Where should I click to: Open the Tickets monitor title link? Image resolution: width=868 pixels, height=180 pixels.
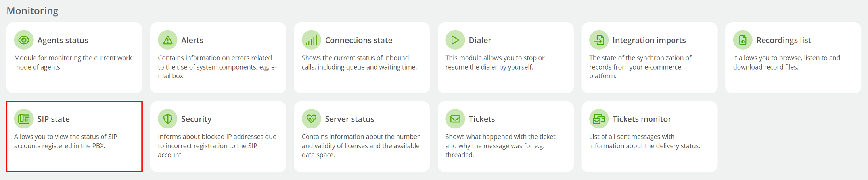(x=642, y=119)
